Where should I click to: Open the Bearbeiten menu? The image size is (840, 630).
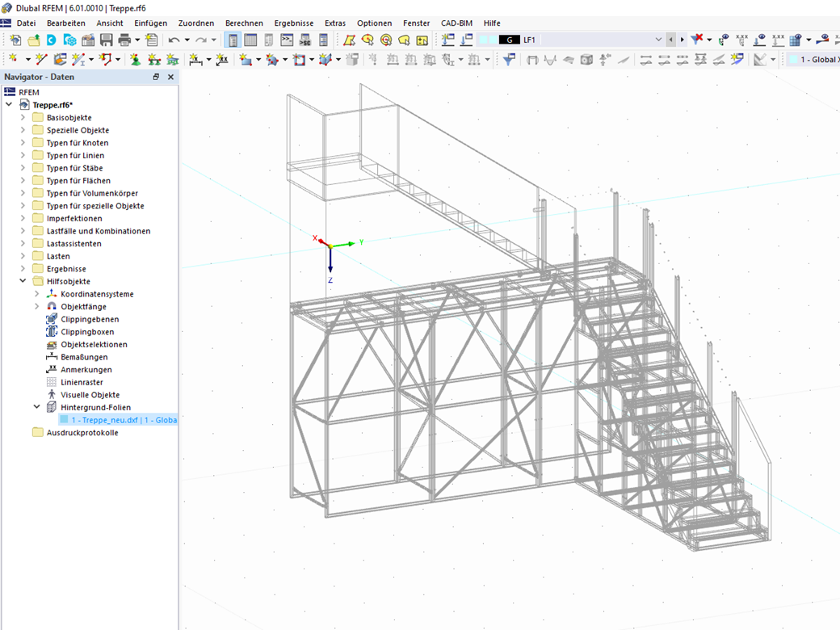tap(66, 23)
